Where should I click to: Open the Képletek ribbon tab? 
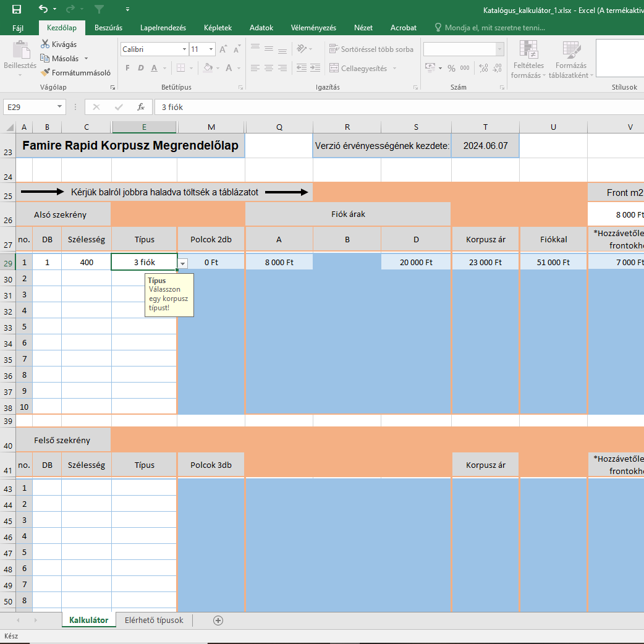pos(218,28)
